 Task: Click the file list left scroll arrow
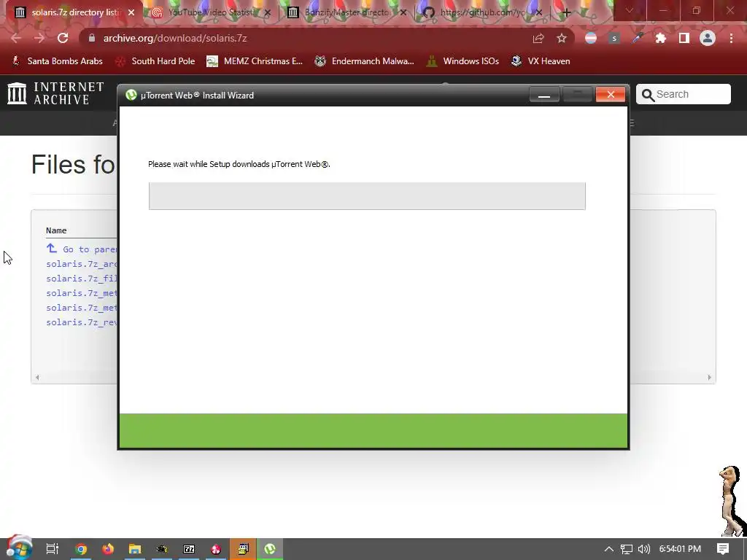point(37,377)
